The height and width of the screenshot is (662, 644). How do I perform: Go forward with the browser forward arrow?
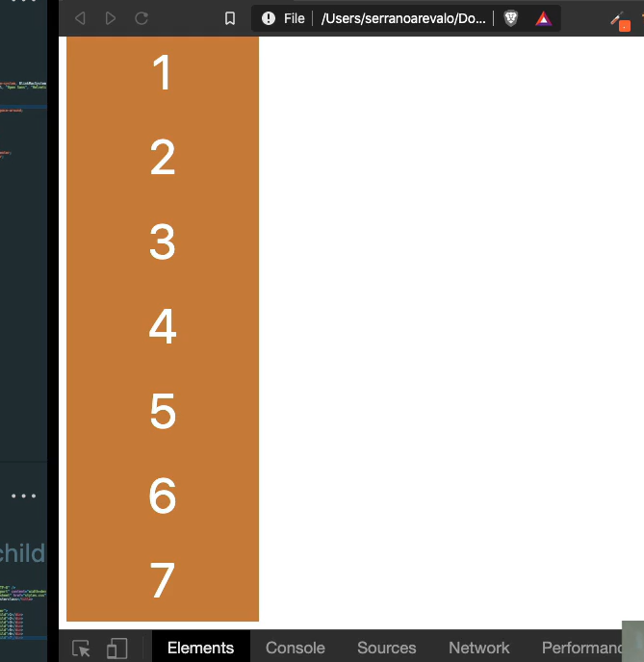pos(110,18)
